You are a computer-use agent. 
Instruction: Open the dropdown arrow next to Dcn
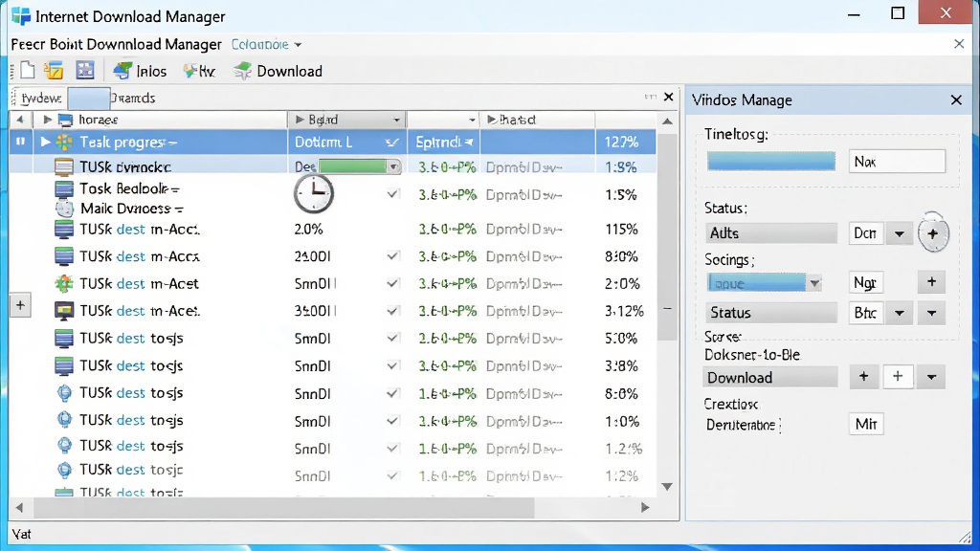tap(900, 233)
